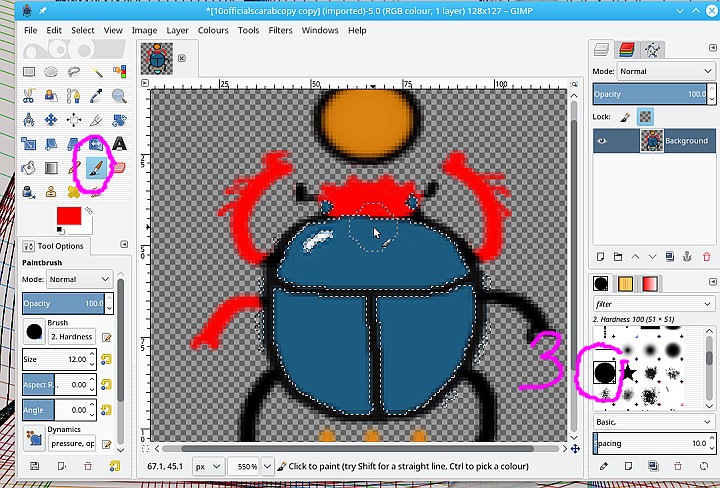Adjust the layer Opacity slider in Layers panel
This screenshot has width=720, height=488.
(649, 94)
